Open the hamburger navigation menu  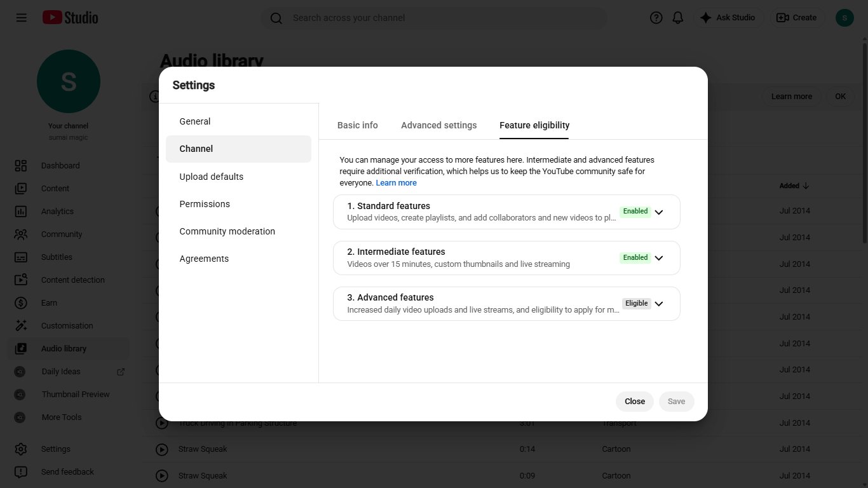[x=21, y=18]
